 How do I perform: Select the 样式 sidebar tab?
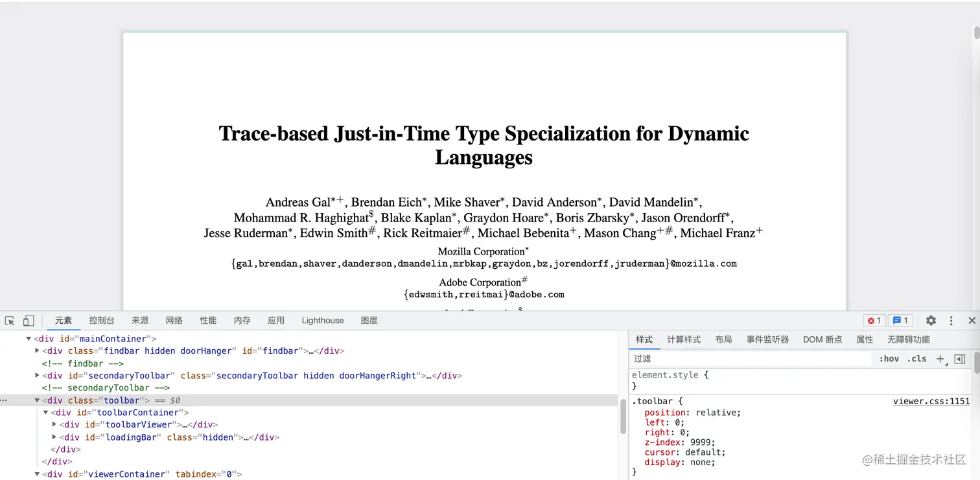(x=644, y=339)
